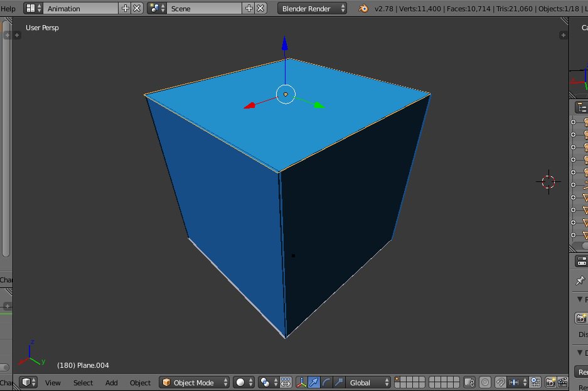Viewport: 588px width, 391px height.
Task: Toggle manipulate center points only
Action: pyautogui.click(x=286, y=382)
